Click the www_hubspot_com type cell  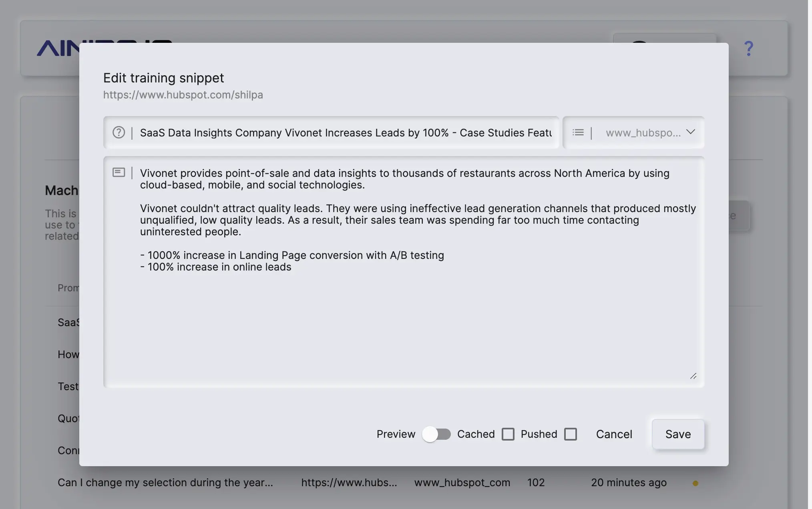pyautogui.click(x=462, y=483)
